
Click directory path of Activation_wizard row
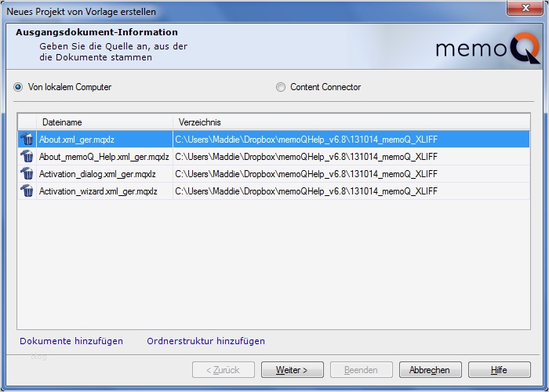[307, 191]
